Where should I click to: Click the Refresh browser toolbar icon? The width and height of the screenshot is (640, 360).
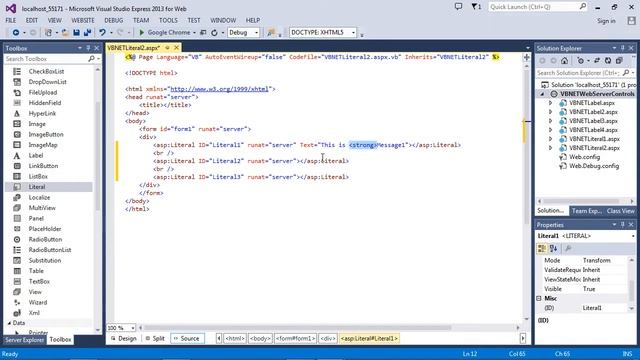point(214,33)
